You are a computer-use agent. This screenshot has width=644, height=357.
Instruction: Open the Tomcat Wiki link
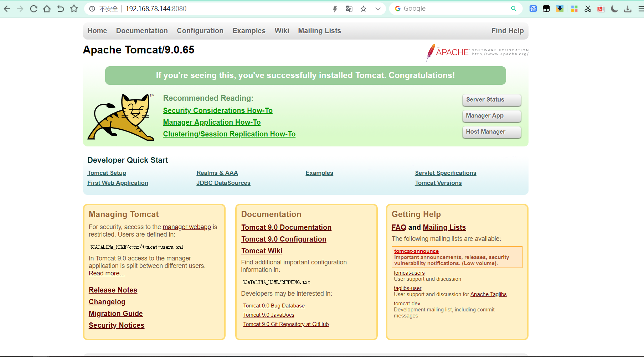coord(262,251)
